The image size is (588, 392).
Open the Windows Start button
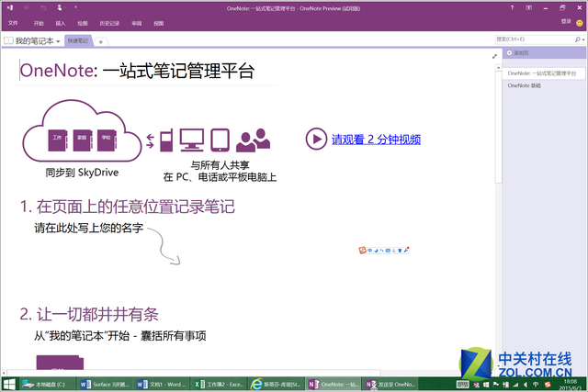pos(9,384)
